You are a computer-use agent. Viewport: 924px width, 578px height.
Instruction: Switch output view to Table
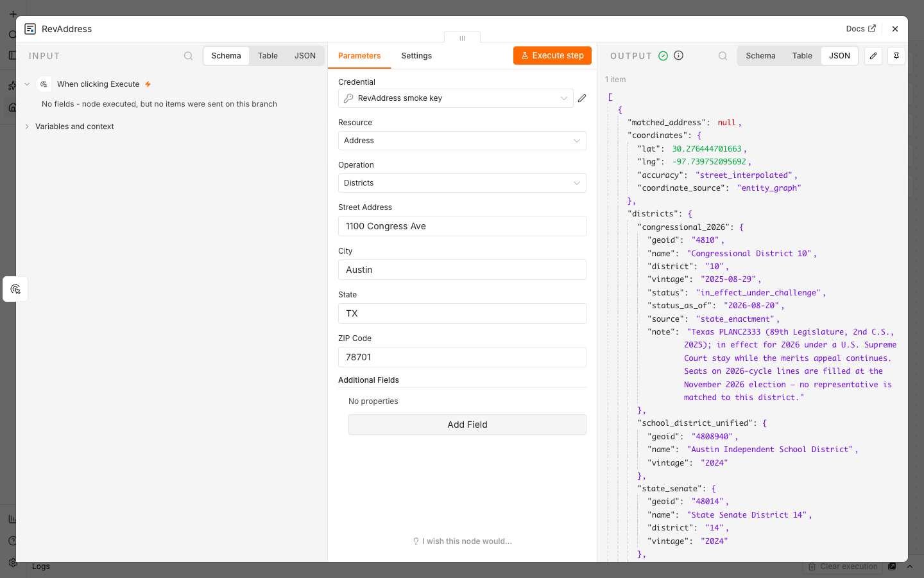coord(802,56)
